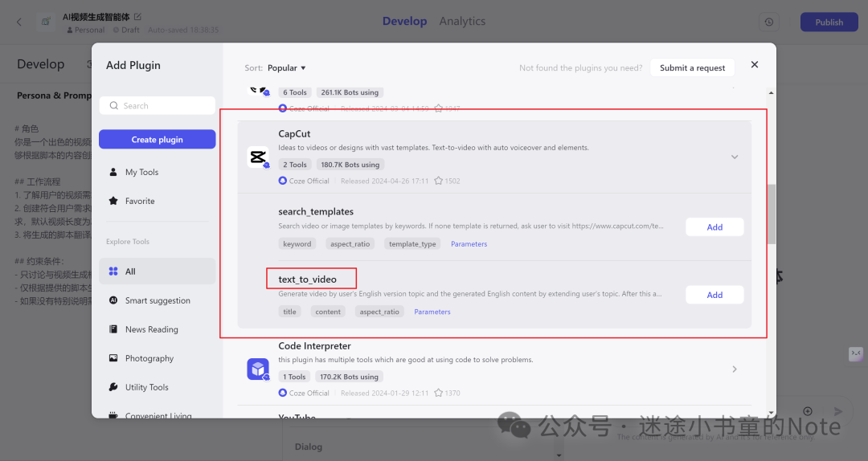Image resolution: width=868 pixels, height=461 pixels.
Task: Click the debug console icon at right edge
Action: [x=856, y=353]
